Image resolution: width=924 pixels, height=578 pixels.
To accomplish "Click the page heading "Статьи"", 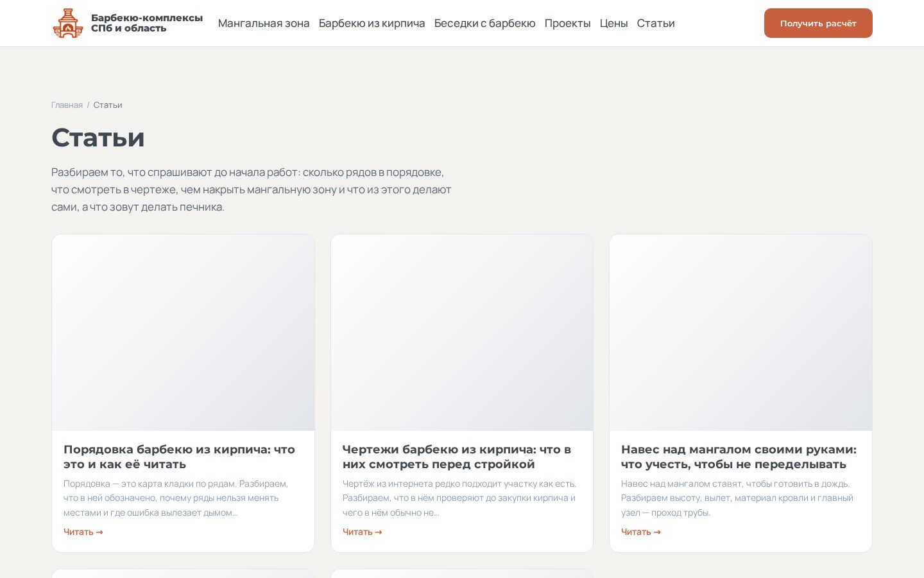I will pyautogui.click(x=98, y=137).
